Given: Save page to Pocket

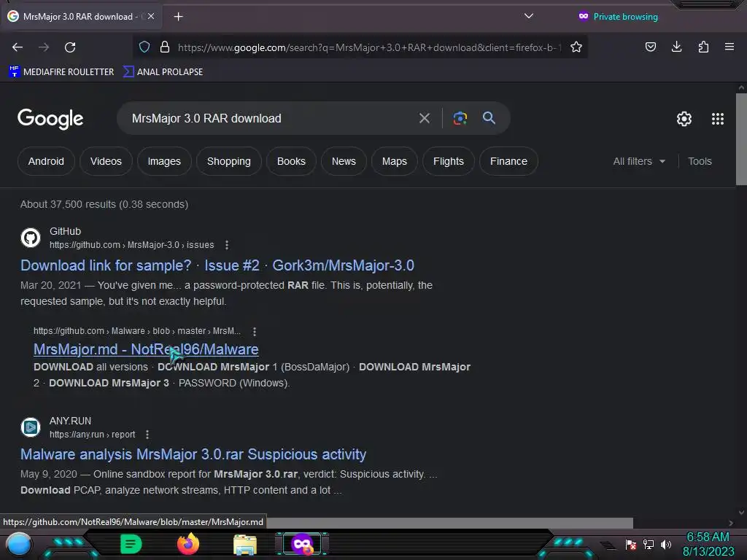Looking at the screenshot, I should 650,47.
